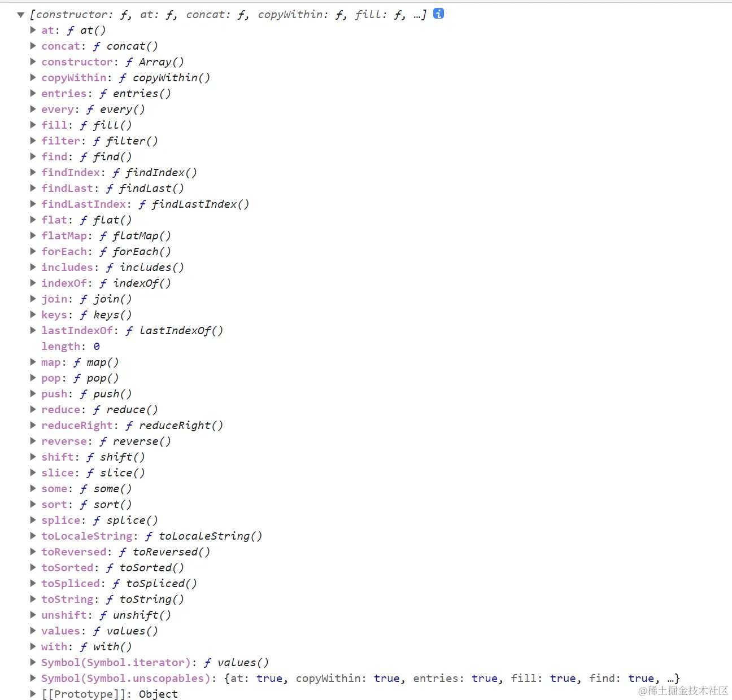This screenshot has height=700, width=732.
Task: Click the blue info icon after the array preview
Action: tap(438, 14)
